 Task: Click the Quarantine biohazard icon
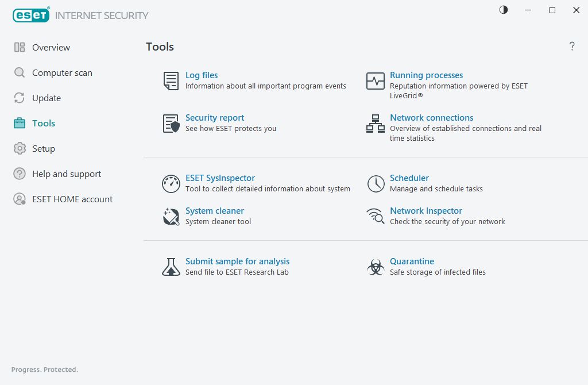point(376,267)
